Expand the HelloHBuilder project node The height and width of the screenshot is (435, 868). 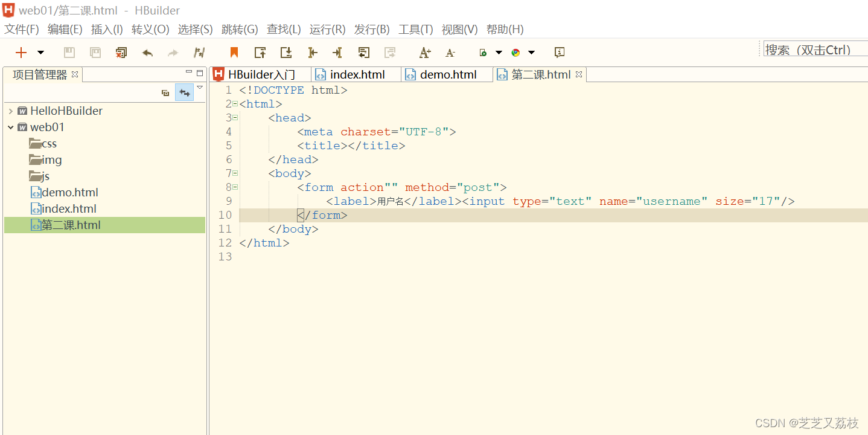(x=11, y=111)
